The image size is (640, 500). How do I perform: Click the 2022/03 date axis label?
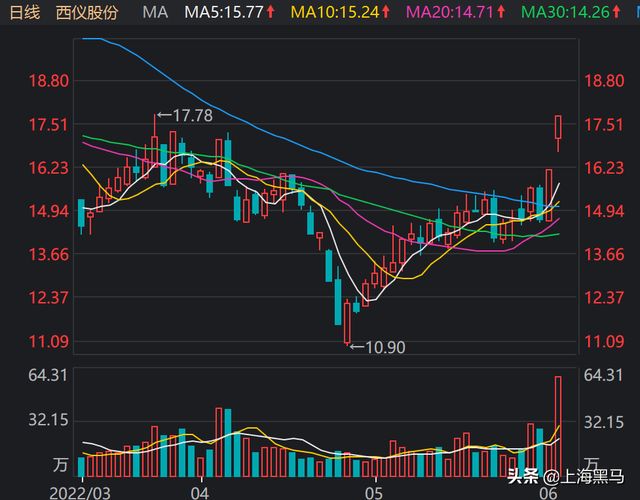pyautogui.click(x=80, y=493)
